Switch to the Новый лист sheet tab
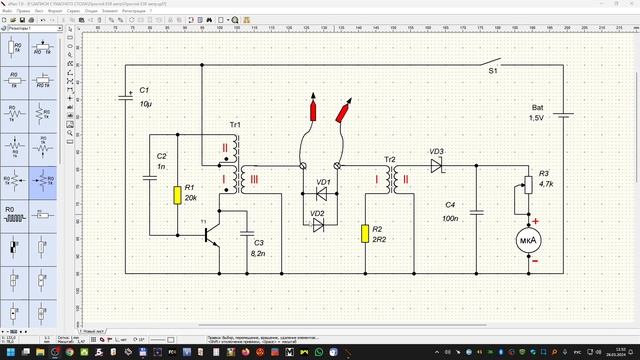 (x=93, y=331)
